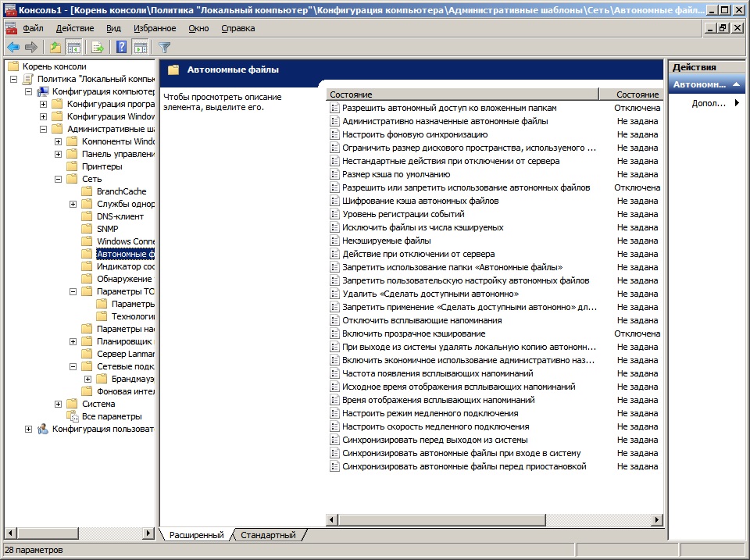The width and height of the screenshot is (750, 560).
Task: Click the SNMP folder icon in the tree
Action: pos(87,229)
